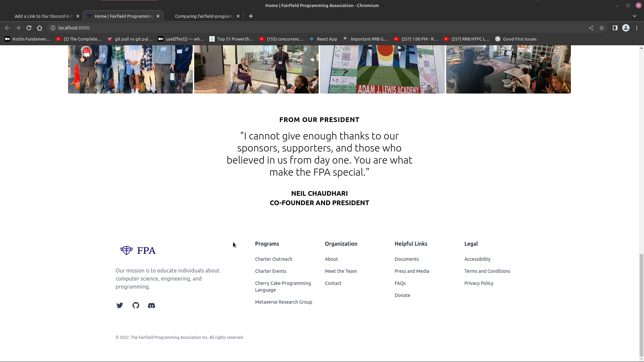This screenshot has width=644, height=362.
Task: Open Cherry Cake Programming Language link
Action: pyautogui.click(x=283, y=287)
